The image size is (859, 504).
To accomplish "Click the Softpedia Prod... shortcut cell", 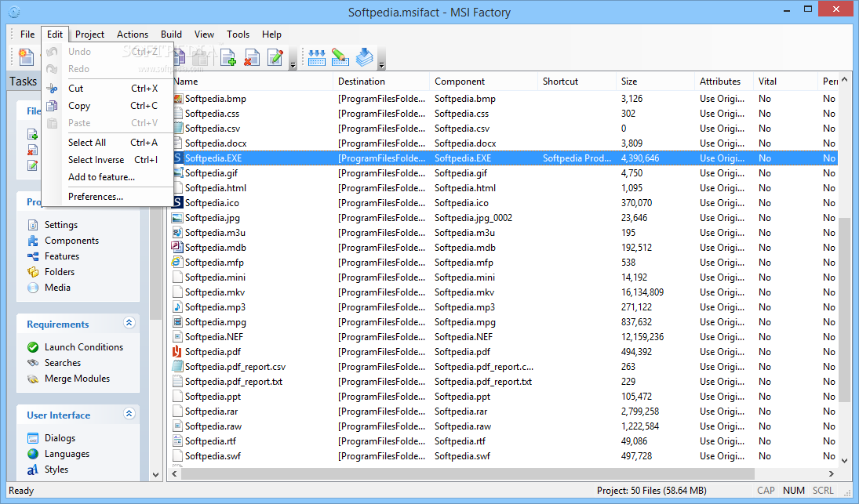I will (577, 158).
